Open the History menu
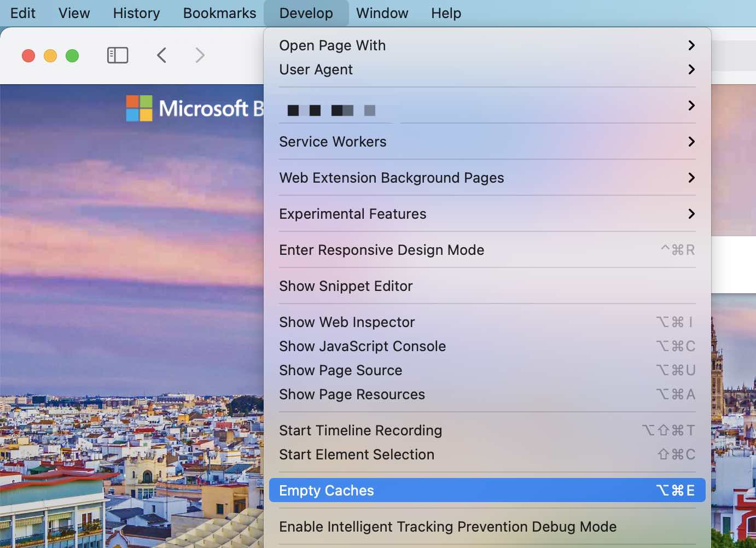The image size is (756, 548). click(x=136, y=13)
